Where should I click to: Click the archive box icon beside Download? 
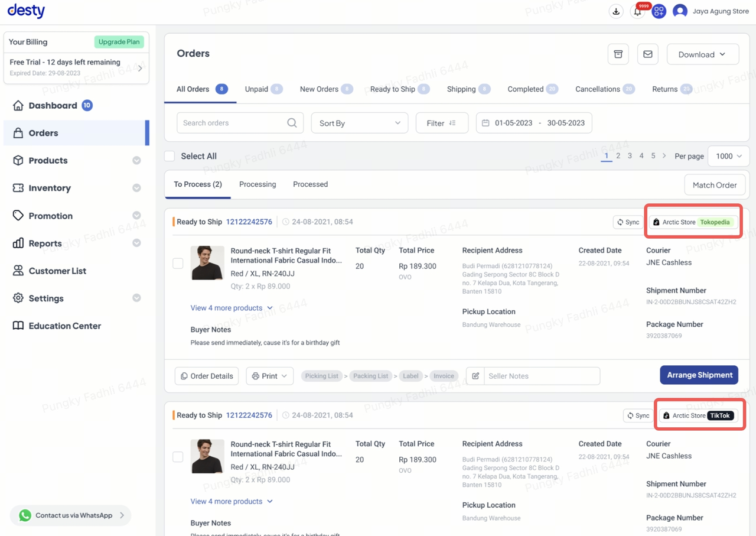point(618,54)
